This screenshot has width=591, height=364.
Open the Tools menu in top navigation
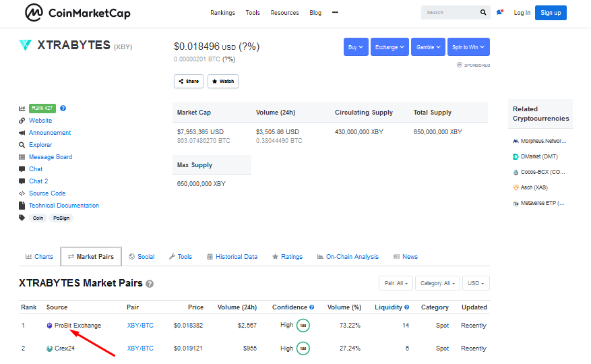tap(253, 12)
